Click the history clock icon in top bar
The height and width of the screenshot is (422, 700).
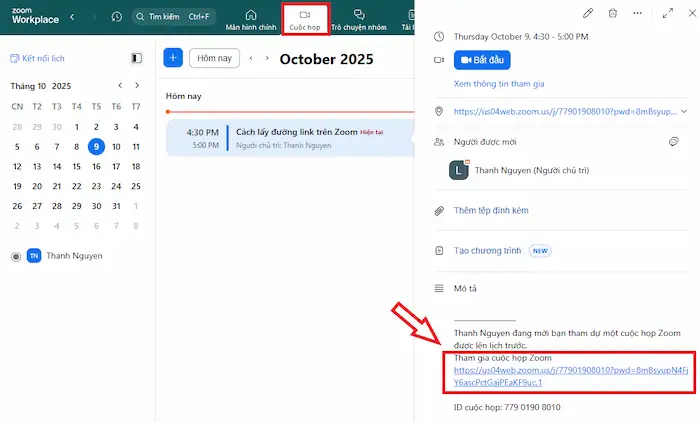coord(117,17)
